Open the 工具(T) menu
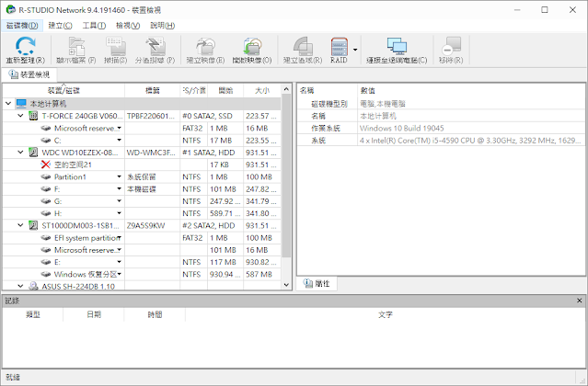The width and height of the screenshot is (588, 386). (94, 26)
